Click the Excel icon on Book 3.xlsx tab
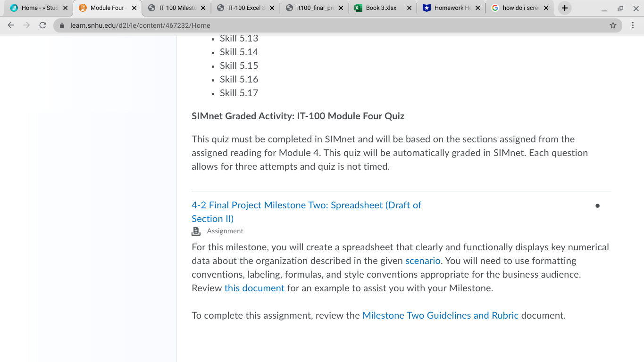The width and height of the screenshot is (644, 362). click(x=358, y=8)
